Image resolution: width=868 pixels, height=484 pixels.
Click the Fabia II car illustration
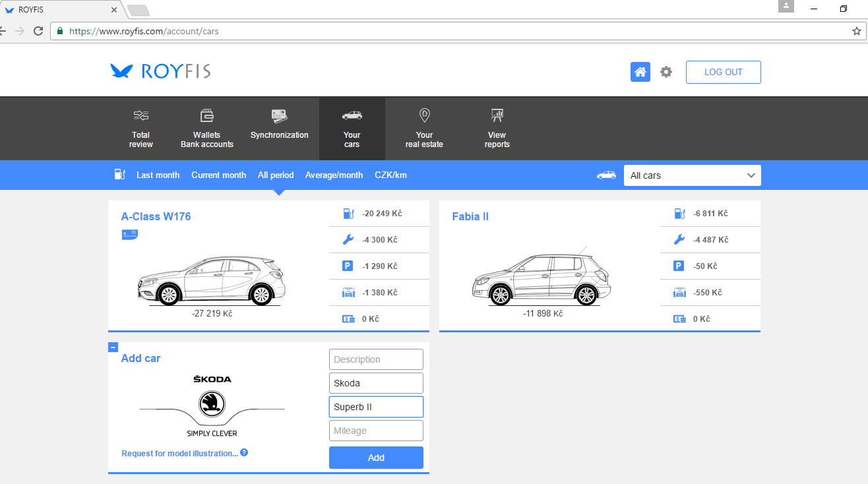pyautogui.click(x=542, y=278)
